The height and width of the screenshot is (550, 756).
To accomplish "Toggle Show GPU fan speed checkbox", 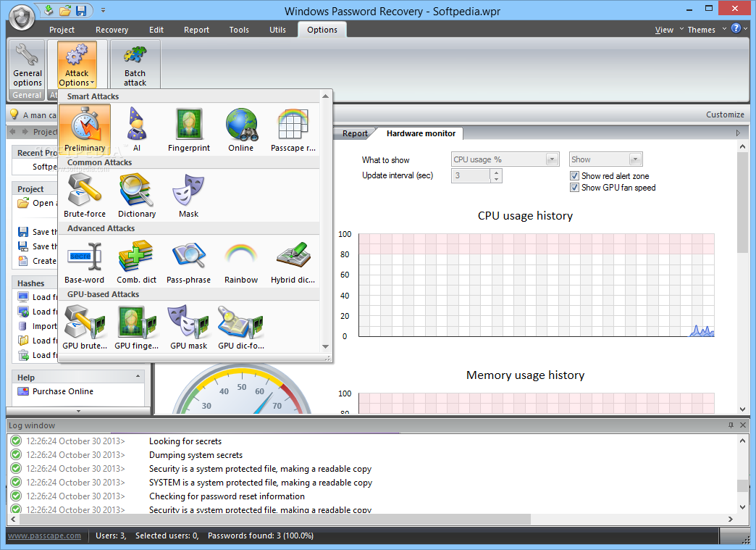I will 574,188.
